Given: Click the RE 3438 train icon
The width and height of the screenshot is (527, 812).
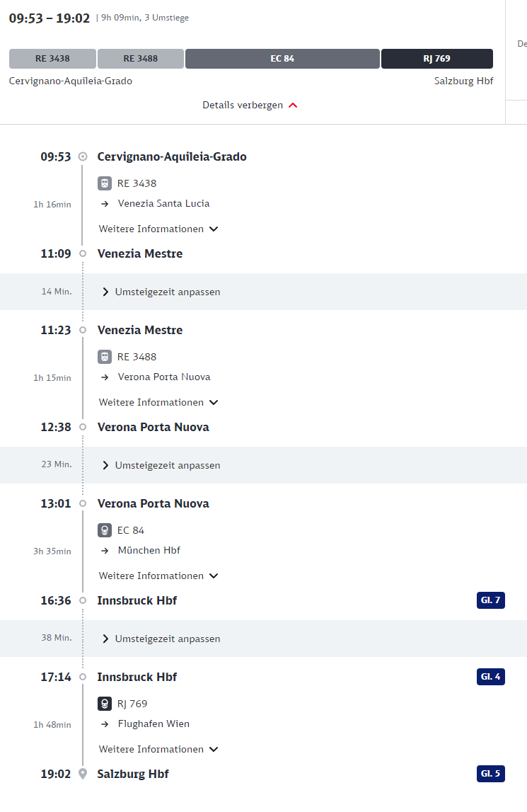Looking at the screenshot, I should click(x=105, y=183).
